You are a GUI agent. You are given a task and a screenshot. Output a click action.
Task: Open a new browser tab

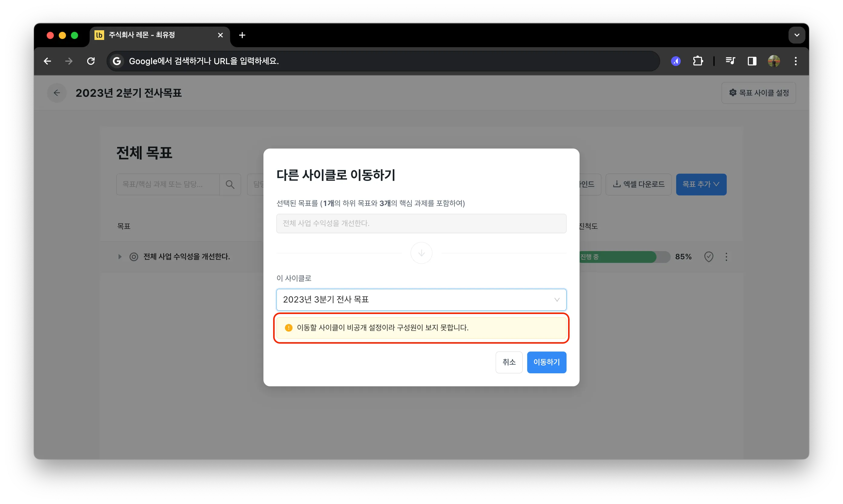point(242,35)
